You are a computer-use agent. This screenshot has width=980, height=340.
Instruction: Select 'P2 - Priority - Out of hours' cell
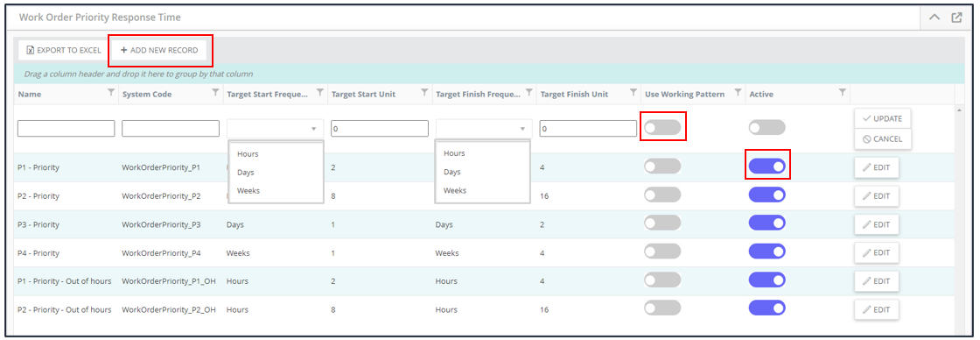[x=65, y=309]
